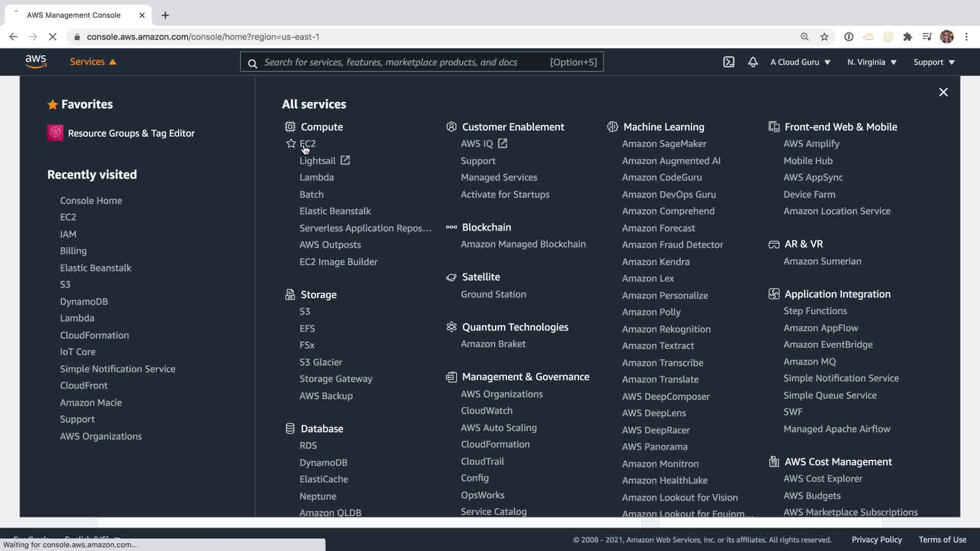Open the notifications bell
Screen dimensions: 980x551
click(x=752, y=62)
